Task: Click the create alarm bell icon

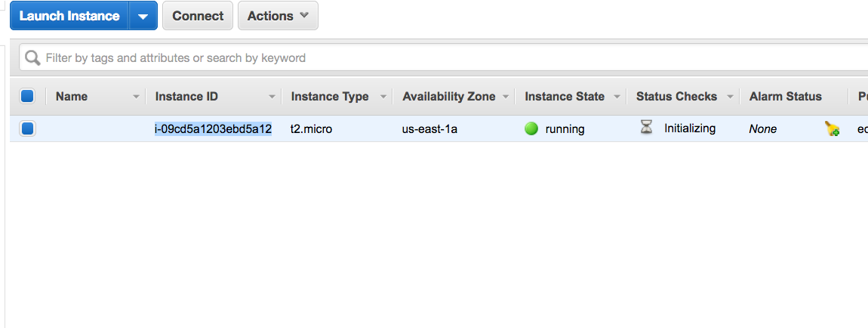Action: tap(832, 129)
